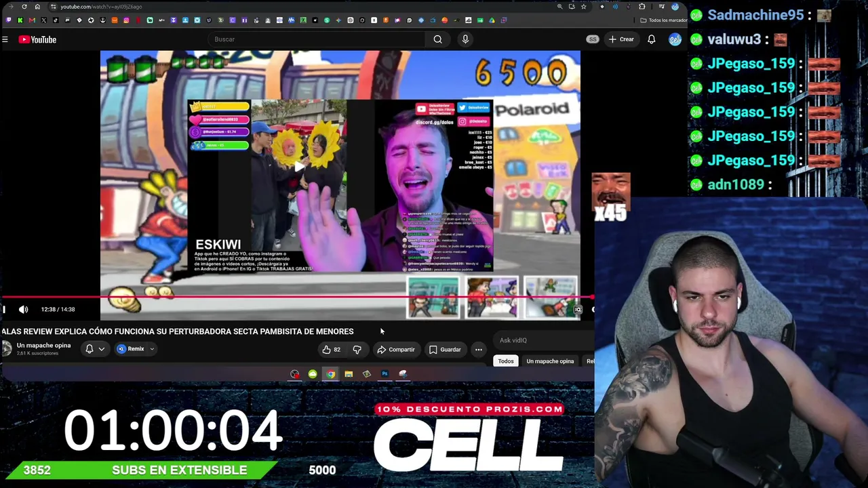Select the Todos filter chip
The width and height of the screenshot is (868, 488).
[506, 361]
